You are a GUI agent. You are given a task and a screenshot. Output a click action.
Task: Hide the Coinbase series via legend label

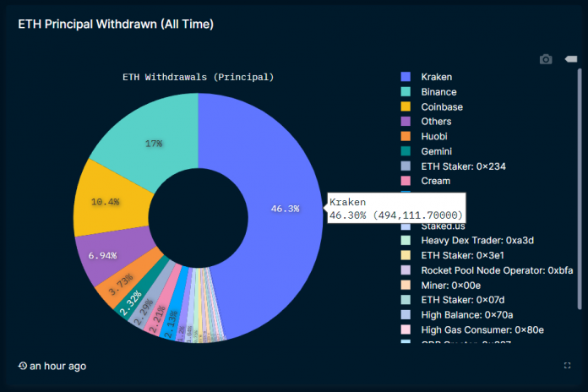[x=442, y=107]
